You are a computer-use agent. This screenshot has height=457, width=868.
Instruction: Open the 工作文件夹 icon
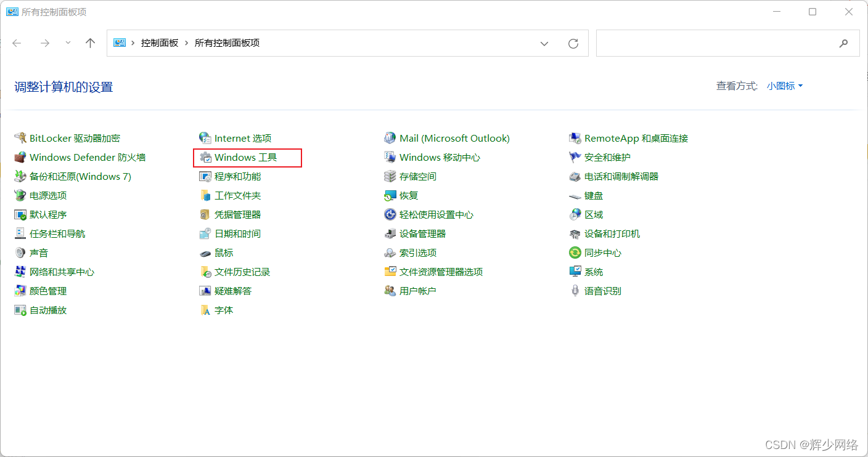[x=205, y=195]
